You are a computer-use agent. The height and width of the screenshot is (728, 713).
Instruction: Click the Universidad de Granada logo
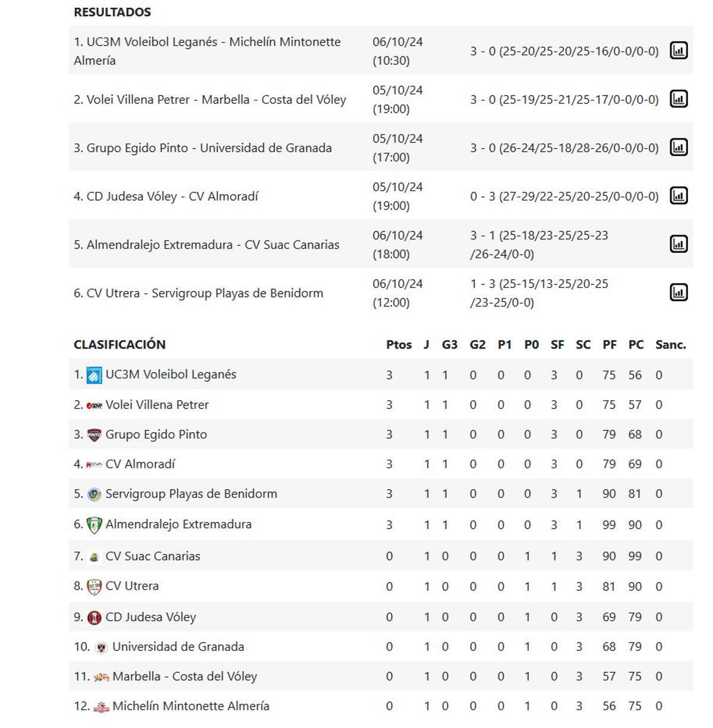click(x=100, y=646)
